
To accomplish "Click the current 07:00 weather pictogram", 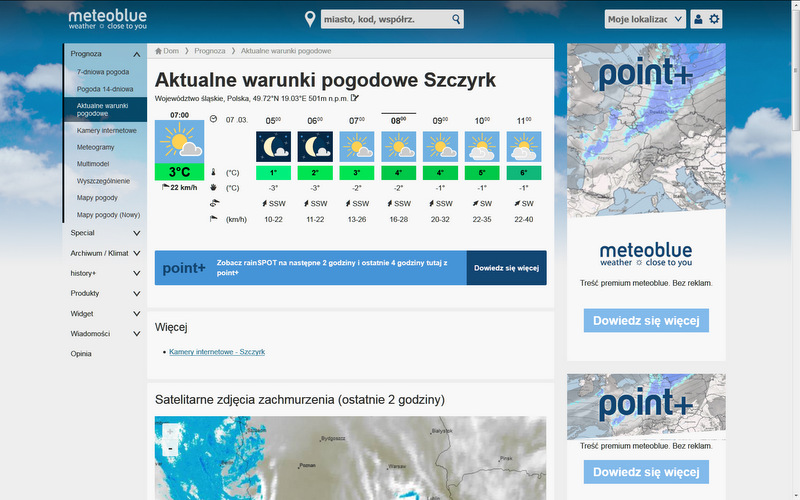I will coord(179,142).
